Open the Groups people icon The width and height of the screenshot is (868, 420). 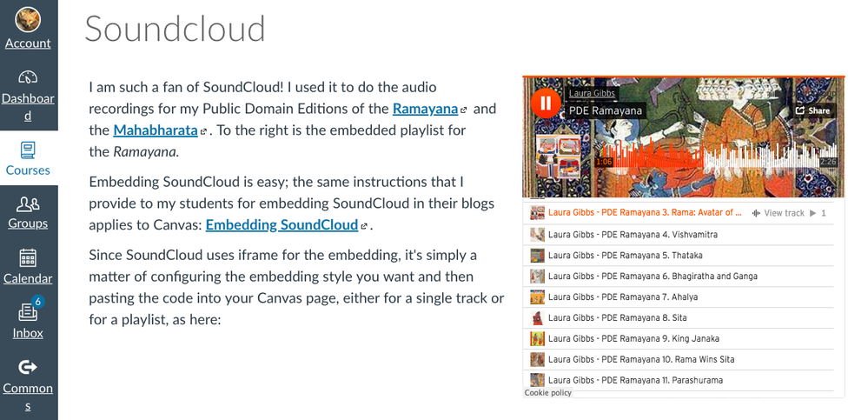[x=28, y=203]
